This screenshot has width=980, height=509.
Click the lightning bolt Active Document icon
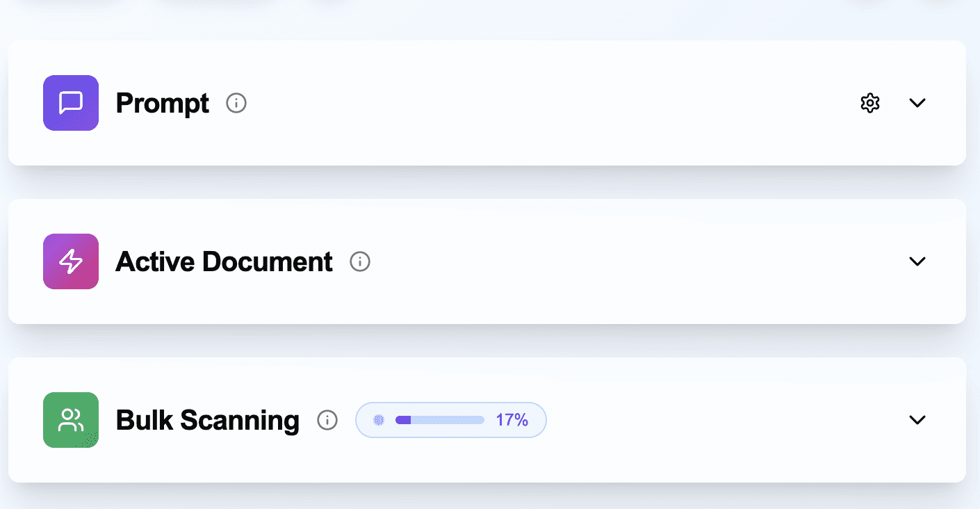coord(71,261)
